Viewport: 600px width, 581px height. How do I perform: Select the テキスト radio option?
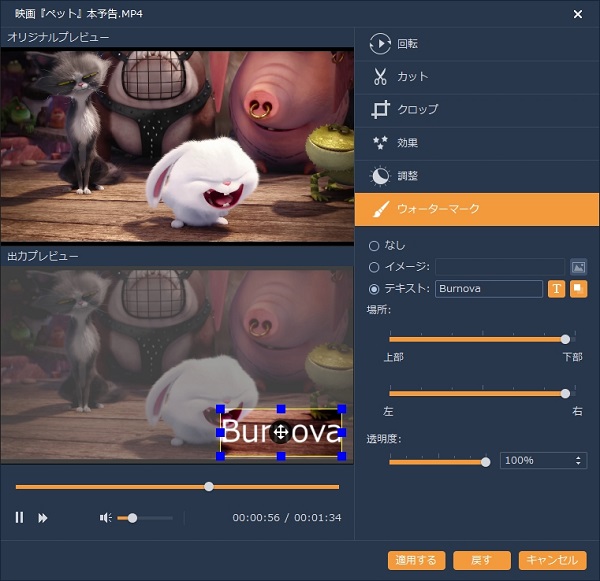[374, 289]
